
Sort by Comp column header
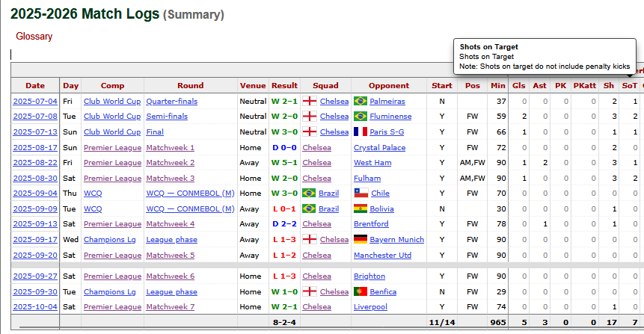tap(112, 85)
